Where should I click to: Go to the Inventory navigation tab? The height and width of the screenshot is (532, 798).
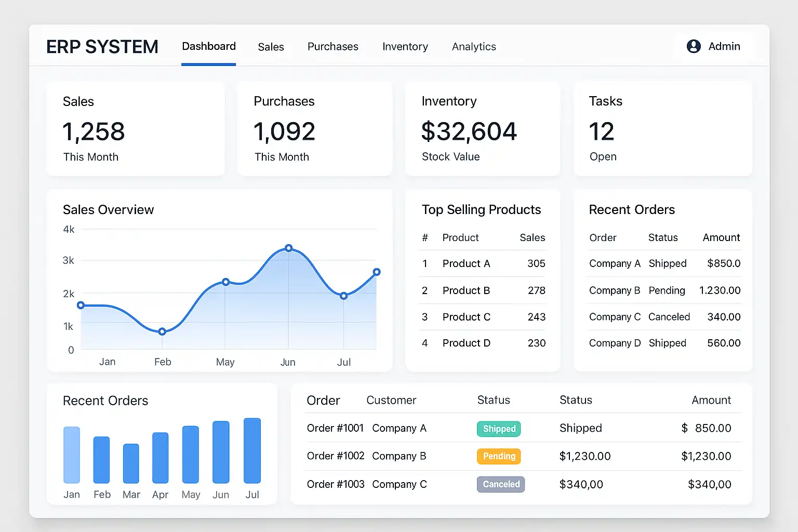coord(405,47)
